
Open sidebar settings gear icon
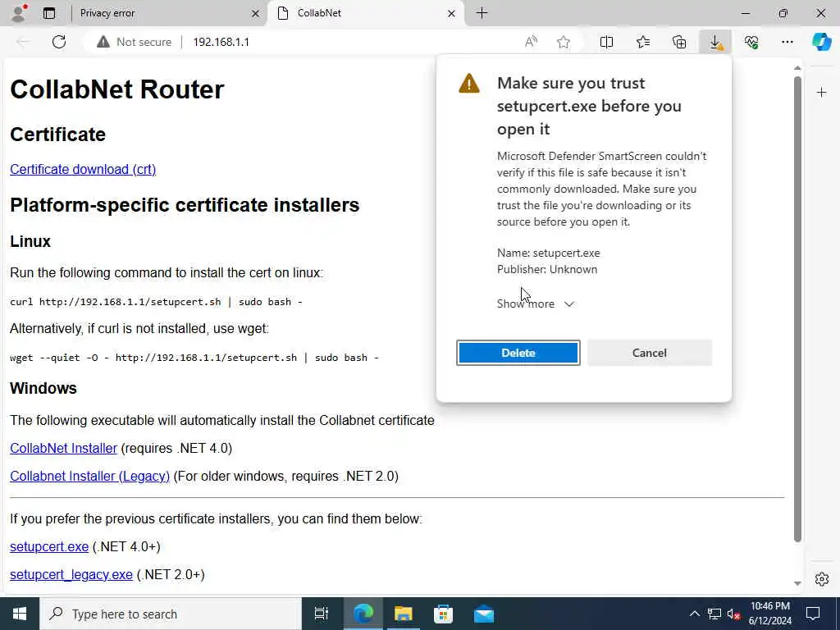click(x=822, y=579)
